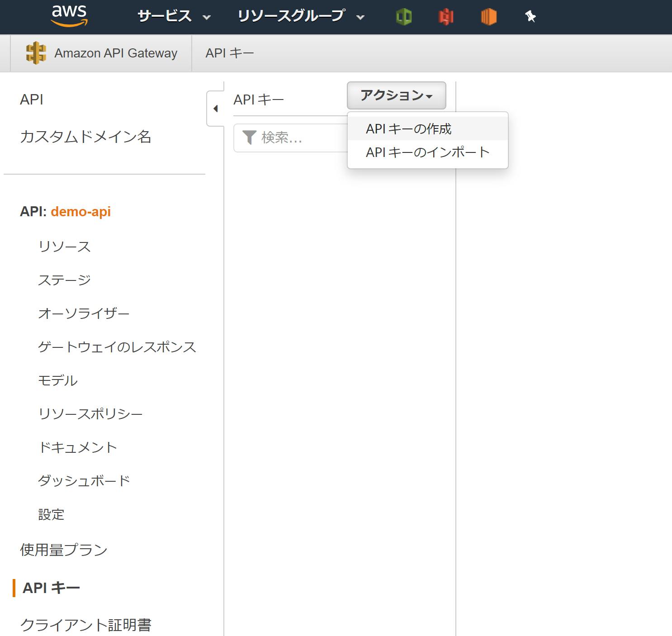Click the Amazon API Gateway service icon
The height and width of the screenshot is (636, 672).
click(x=36, y=53)
